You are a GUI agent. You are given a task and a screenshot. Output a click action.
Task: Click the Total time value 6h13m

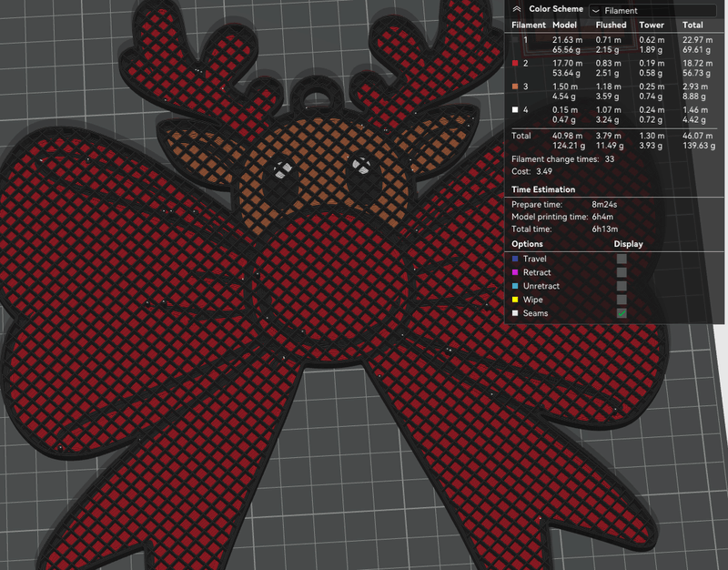click(604, 229)
